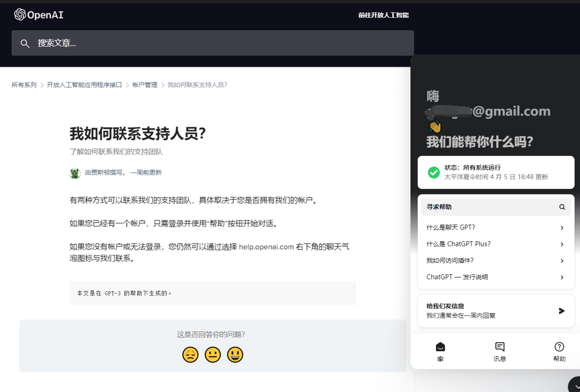This screenshot has width=580, height=392.
Task: Focus the 搜索文章 search field
Action: point(213,43)
